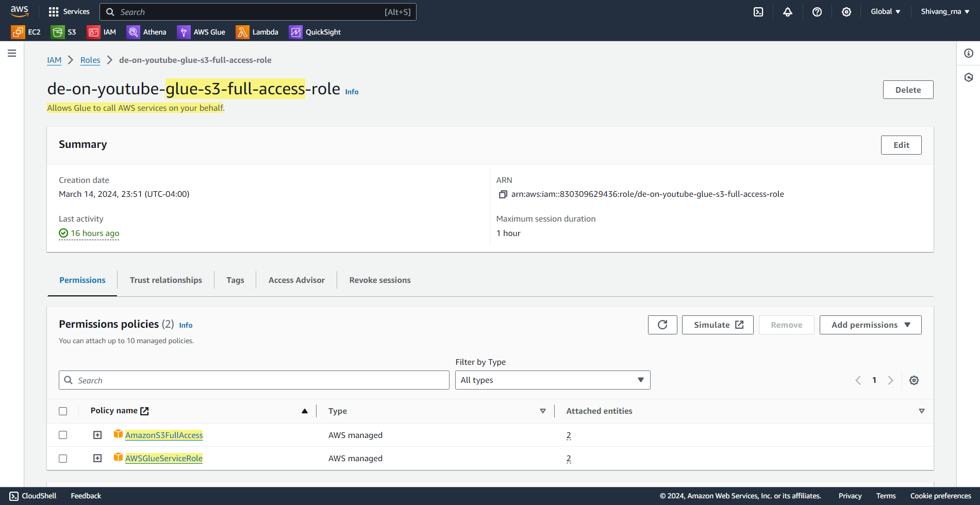This screenshot has width=980, height=505.
Task: Open the CloudShell icon in top bar
Action: (758, 12)
